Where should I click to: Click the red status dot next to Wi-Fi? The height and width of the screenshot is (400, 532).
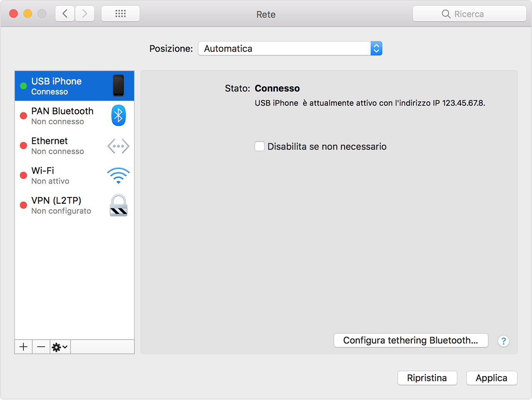[23, 175]
